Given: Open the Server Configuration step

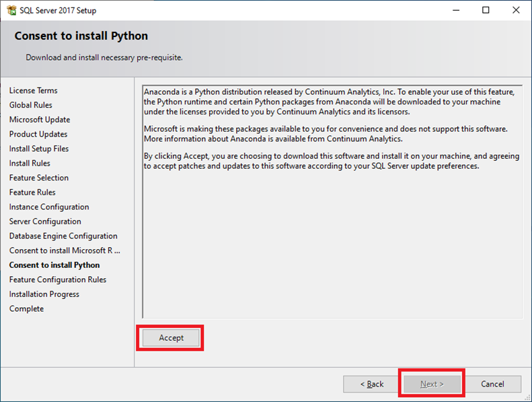Looking at the screenshot, I should (x=45, y=222).
